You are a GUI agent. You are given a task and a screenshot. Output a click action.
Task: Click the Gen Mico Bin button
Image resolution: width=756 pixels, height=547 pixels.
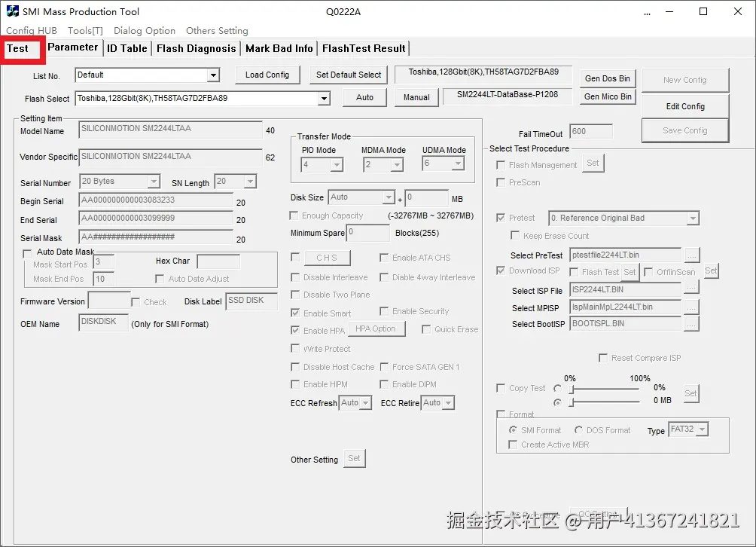[x=608, y=96]
